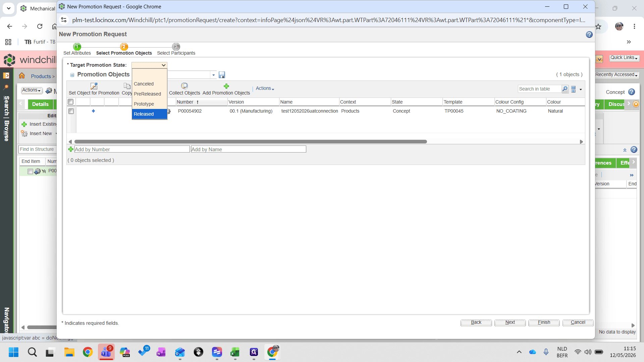
Task: Click the save table view floppy icon
Action: 222,75
